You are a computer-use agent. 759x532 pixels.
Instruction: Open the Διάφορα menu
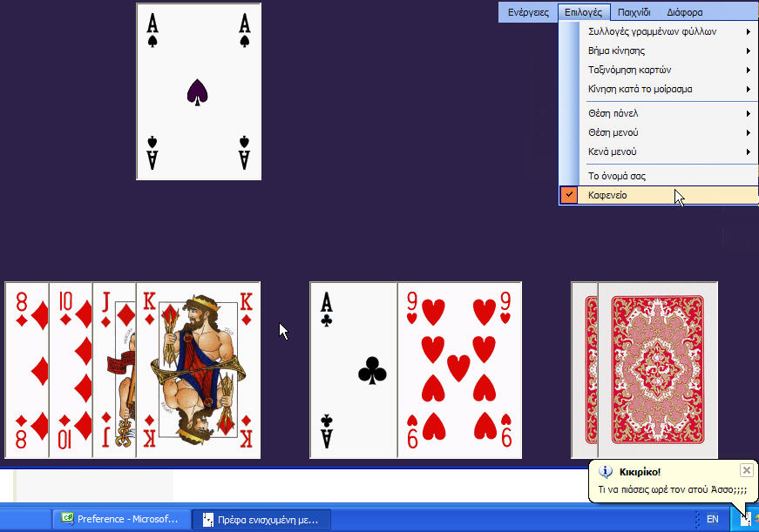(684, 12)
